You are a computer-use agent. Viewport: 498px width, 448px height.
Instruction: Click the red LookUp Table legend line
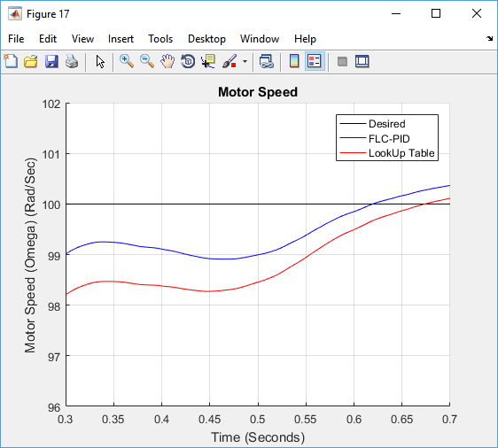pyautogui.click(x=353, y=153)
